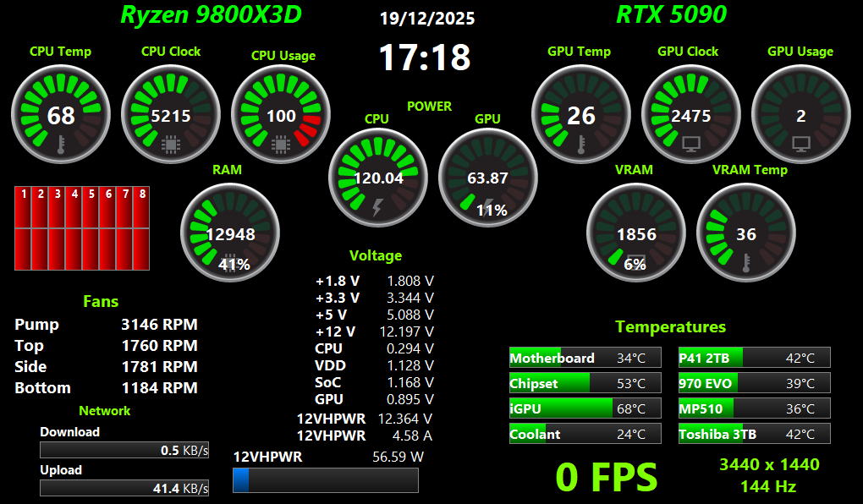Select the core 4 red usage bar

tap(74, 227)
